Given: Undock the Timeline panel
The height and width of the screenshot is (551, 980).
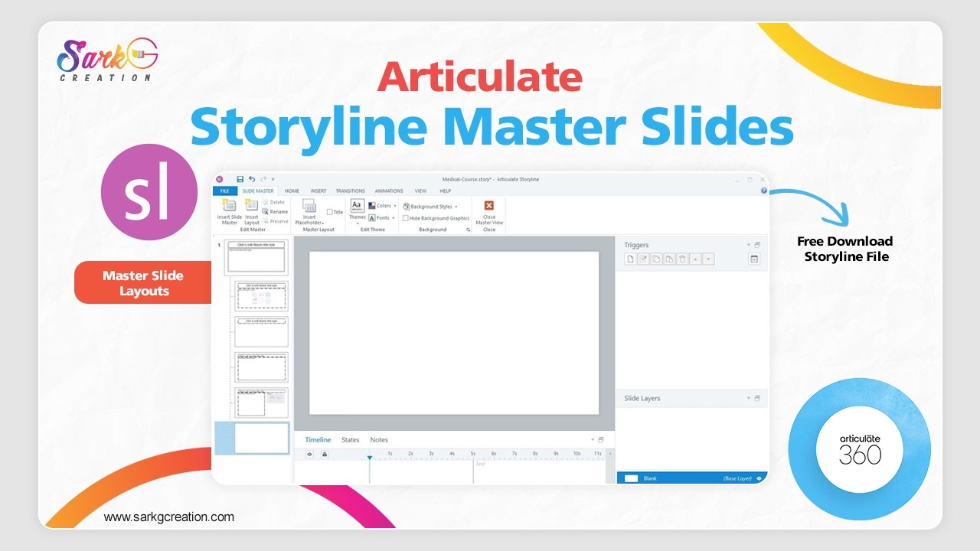Looking at the screenshot, I should pyautogui.click(x=601, y=440).
